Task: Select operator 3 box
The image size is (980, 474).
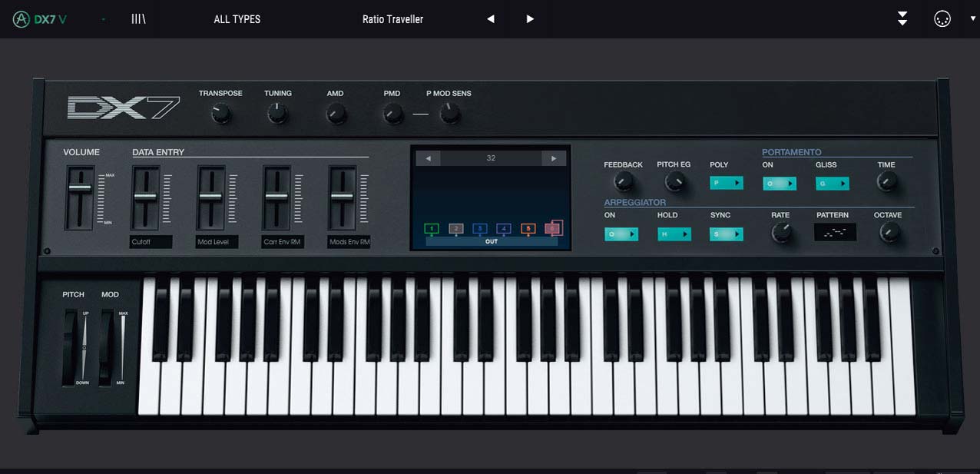Action: click(x=480, y=228)
